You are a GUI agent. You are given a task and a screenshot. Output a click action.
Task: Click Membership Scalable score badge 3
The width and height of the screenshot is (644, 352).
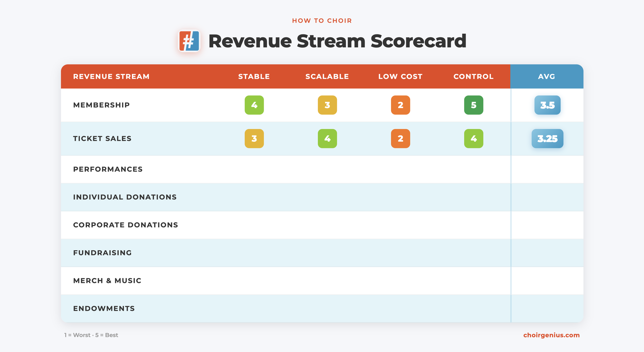click(x=327, y=105)
